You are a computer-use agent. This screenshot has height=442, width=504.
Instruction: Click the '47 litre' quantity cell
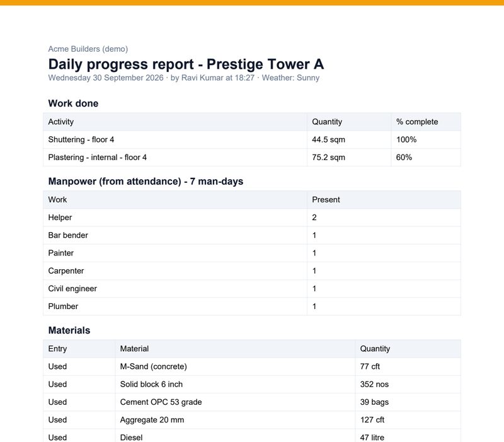408,436
